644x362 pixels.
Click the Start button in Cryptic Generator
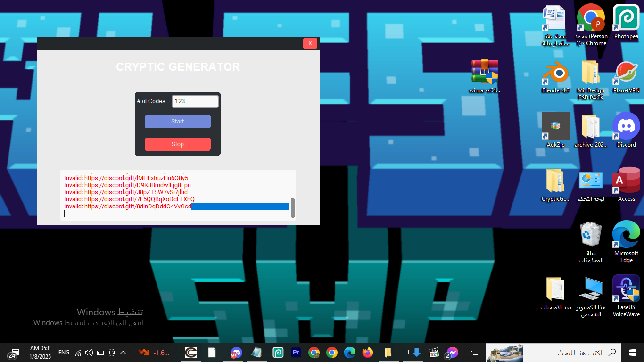pyautogui.click(x=178, y=122)
